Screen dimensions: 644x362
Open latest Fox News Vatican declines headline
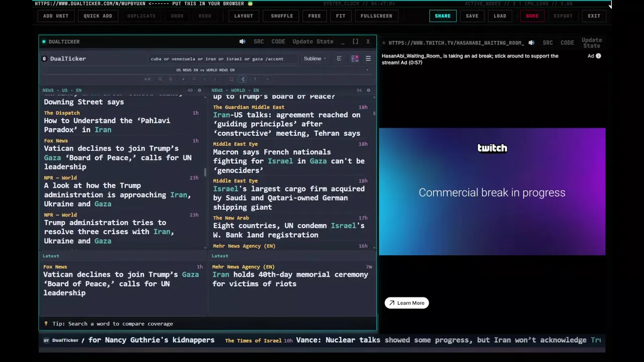[x=121, y=284]
